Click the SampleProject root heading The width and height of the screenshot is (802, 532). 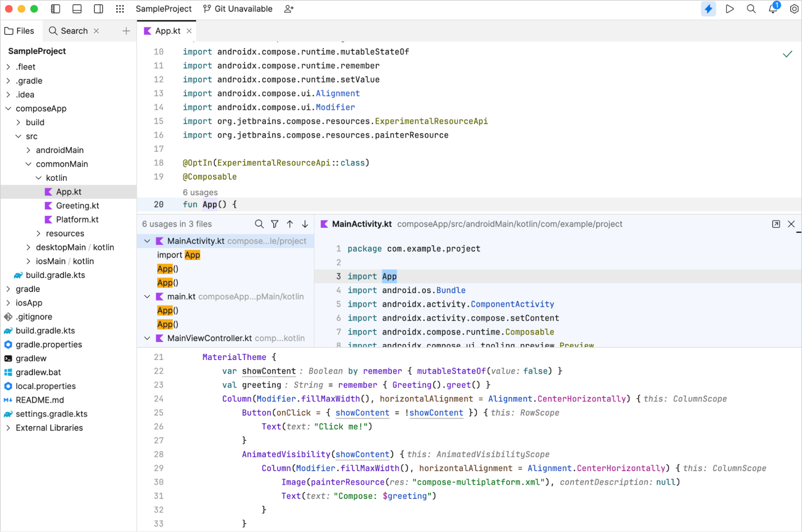pos(37,51)
